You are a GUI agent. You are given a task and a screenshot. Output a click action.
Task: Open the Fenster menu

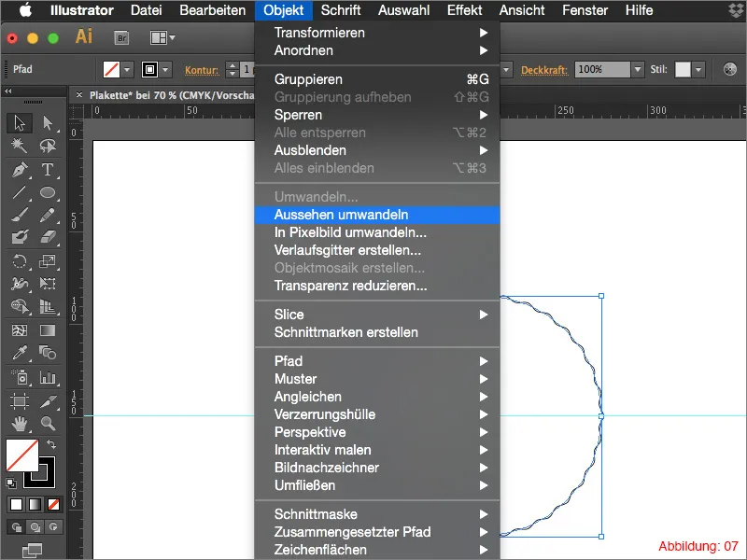tap(585, 10)
